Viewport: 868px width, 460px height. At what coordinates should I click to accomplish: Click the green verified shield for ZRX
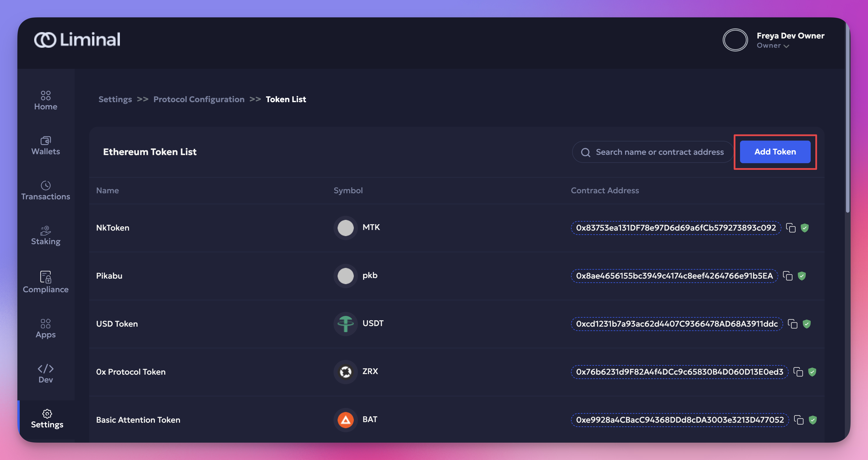point(812,372)
